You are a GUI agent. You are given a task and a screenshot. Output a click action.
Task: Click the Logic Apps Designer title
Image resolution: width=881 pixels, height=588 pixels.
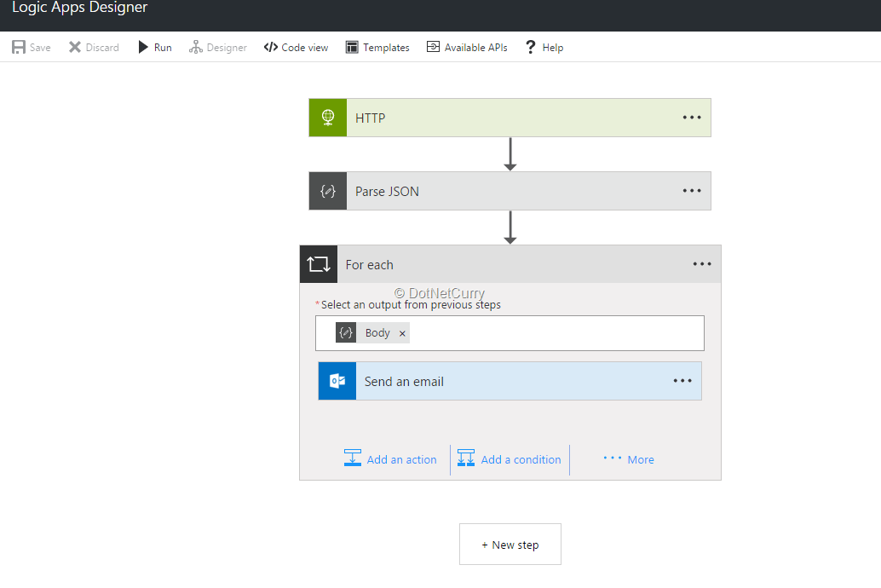[x=80, y=8]
